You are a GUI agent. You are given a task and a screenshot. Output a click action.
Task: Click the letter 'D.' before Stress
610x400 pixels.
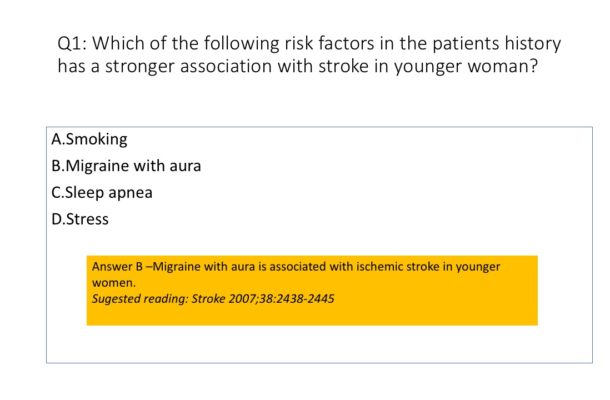point(58,218)
